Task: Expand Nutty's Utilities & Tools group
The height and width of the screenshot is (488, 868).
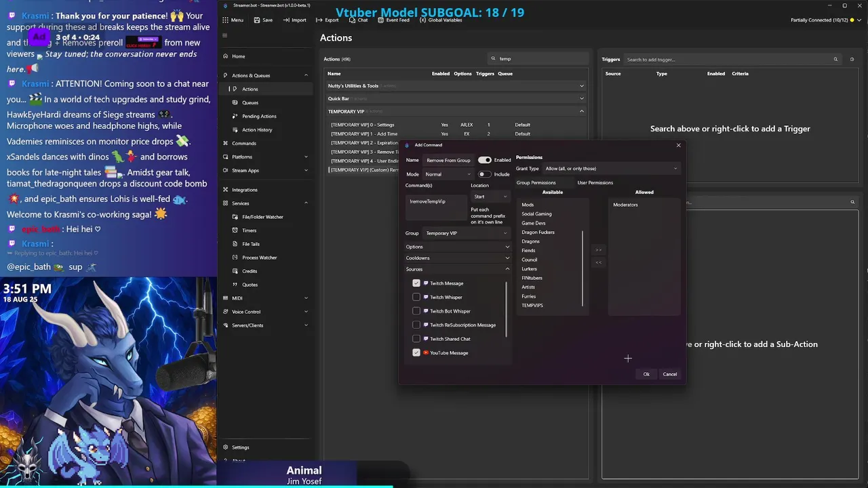Action: tap(456, 86)
